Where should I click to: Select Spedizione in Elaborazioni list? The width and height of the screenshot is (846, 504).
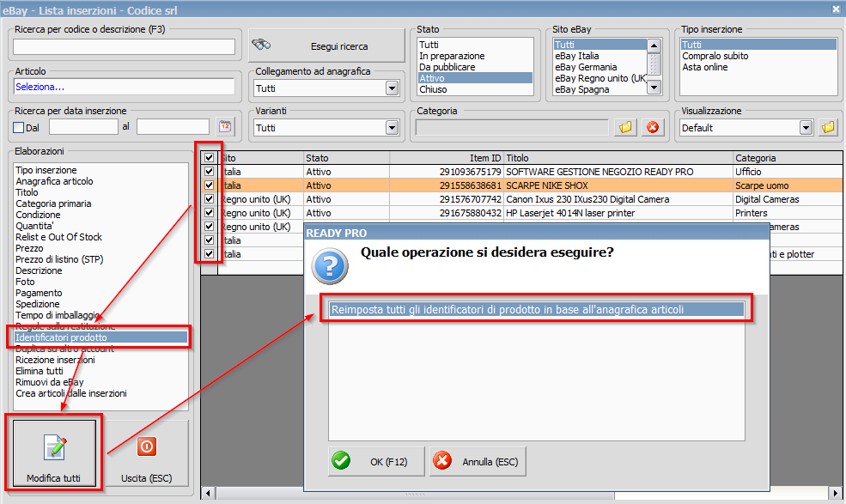pyautogui.click(x=100, y=304)
